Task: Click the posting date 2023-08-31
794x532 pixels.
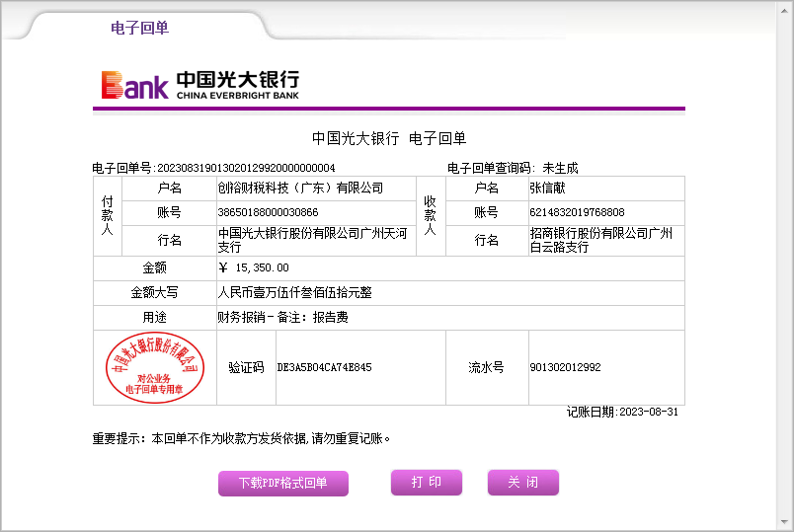Action: [649, 412]
